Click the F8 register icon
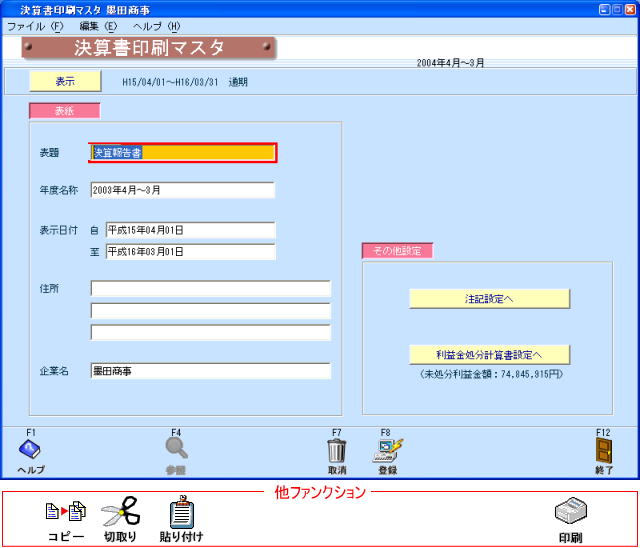 387,450
